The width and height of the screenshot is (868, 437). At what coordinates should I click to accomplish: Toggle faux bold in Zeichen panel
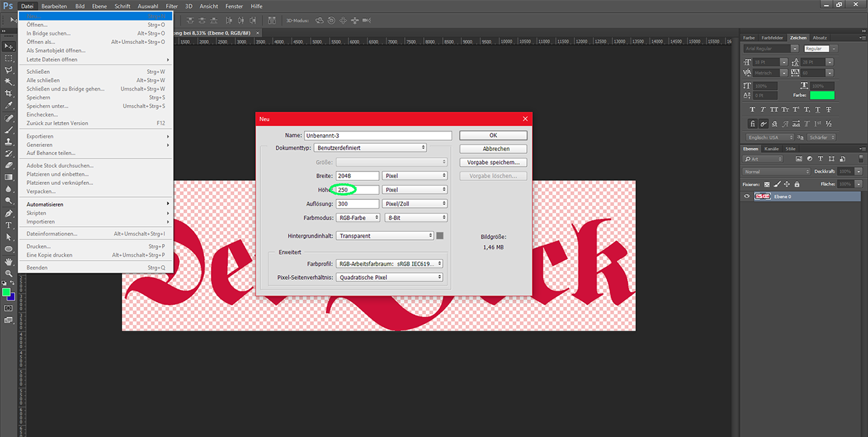753,109
